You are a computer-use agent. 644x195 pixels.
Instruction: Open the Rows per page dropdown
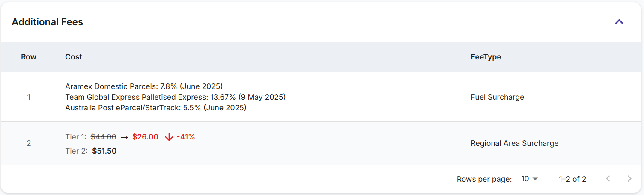pyautogui.click(x=529, y=179)
